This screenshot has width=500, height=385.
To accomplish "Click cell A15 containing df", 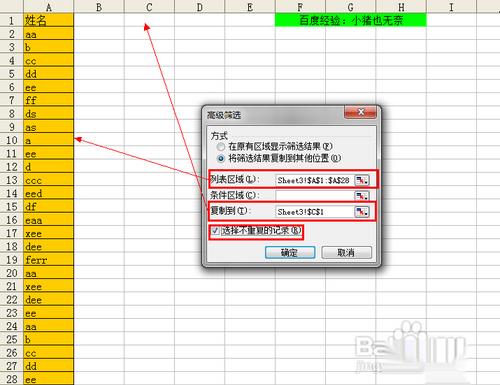I will (49, 207).
